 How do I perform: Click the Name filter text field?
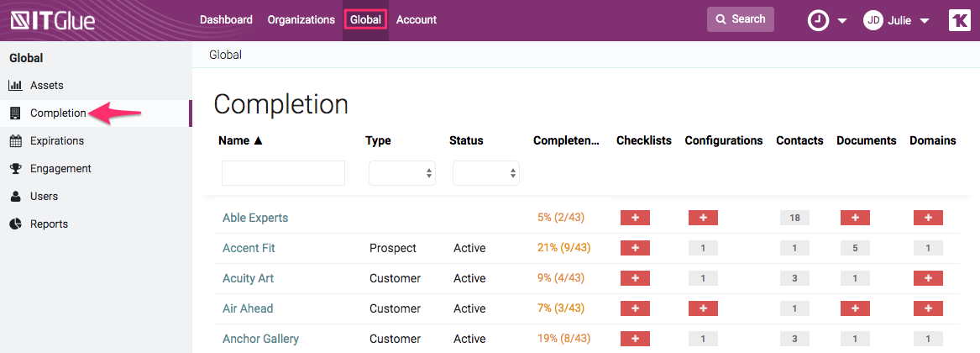(x=283, y=173)
